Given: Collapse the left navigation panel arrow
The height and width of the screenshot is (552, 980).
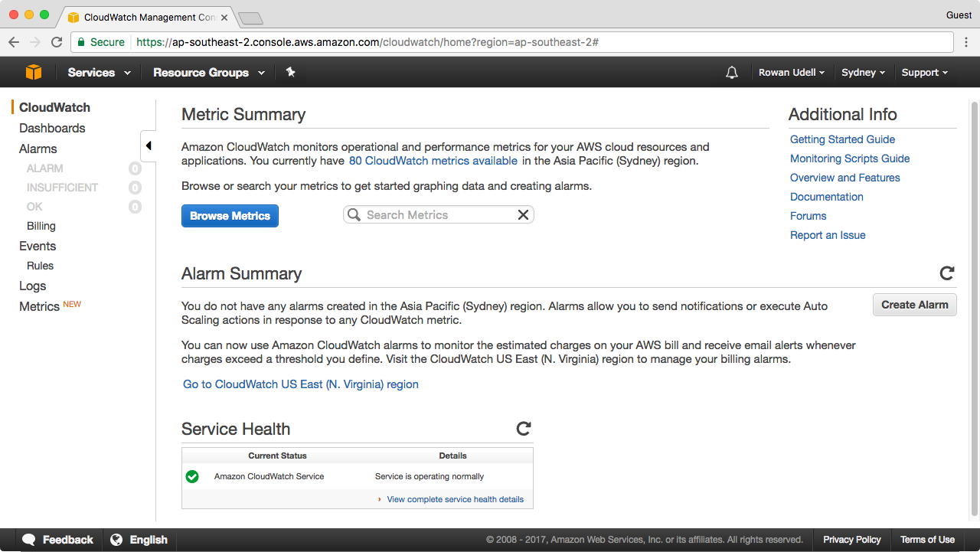Looking at the screenshot, I should [x=149, y=145].
